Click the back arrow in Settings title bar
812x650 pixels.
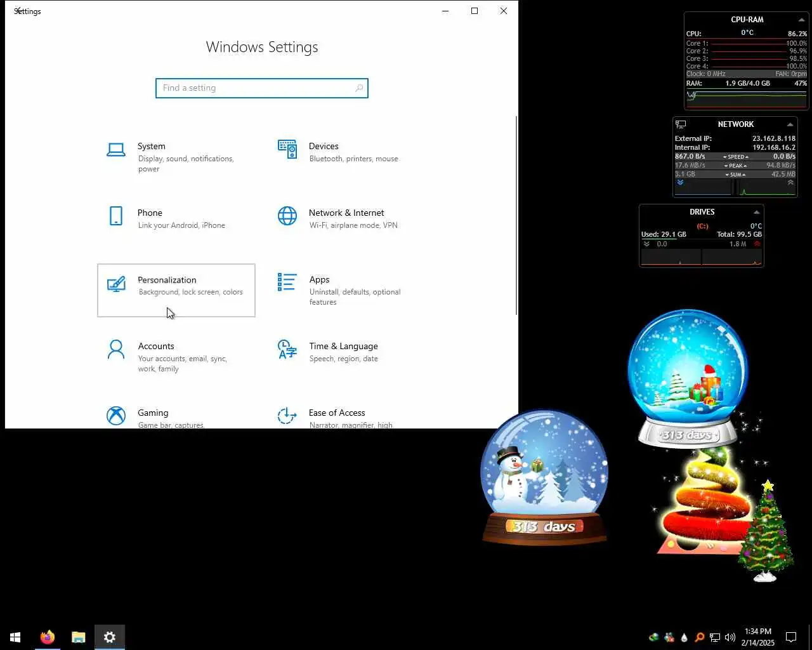(18, 11)
